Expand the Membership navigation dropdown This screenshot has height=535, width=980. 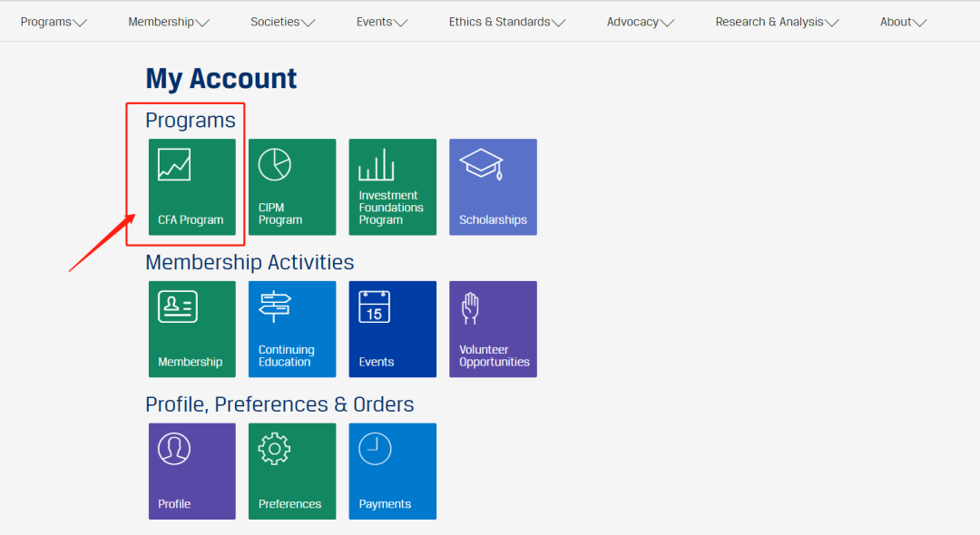169,22
